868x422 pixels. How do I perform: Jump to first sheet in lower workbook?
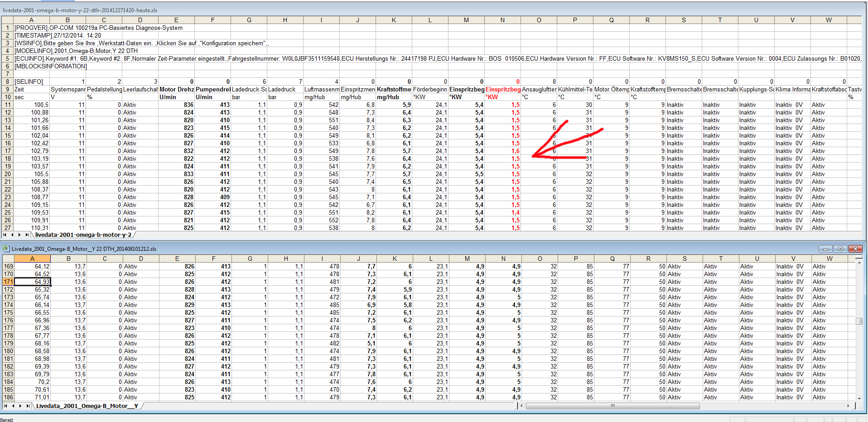click(x=6, y=406)
